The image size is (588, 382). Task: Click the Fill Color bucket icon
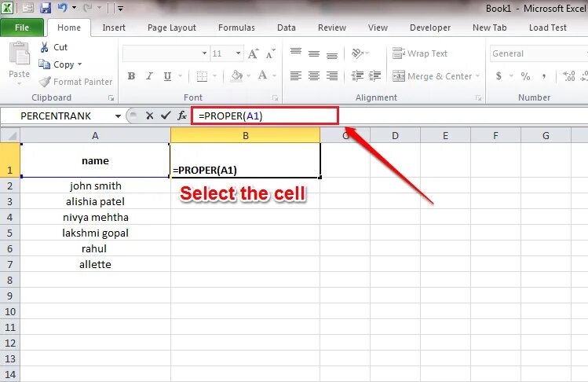pos(236,76)
